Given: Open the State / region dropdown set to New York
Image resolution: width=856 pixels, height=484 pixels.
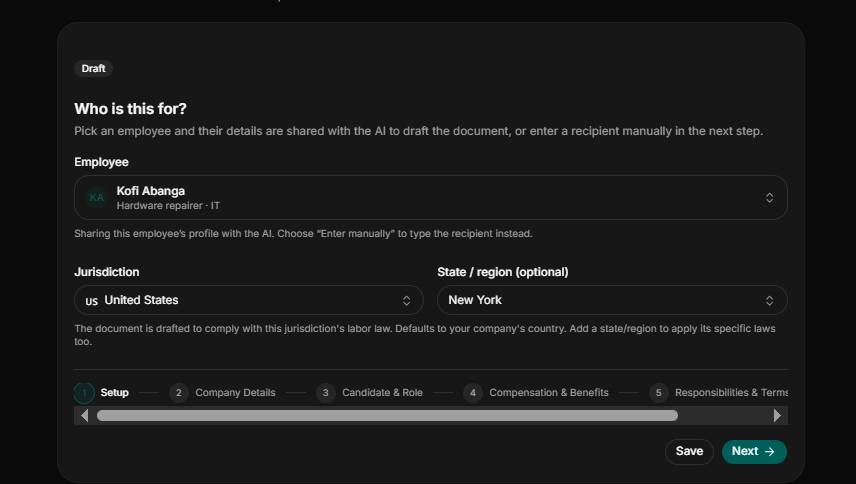Looking at the screenshot, I should coord(612,300).
